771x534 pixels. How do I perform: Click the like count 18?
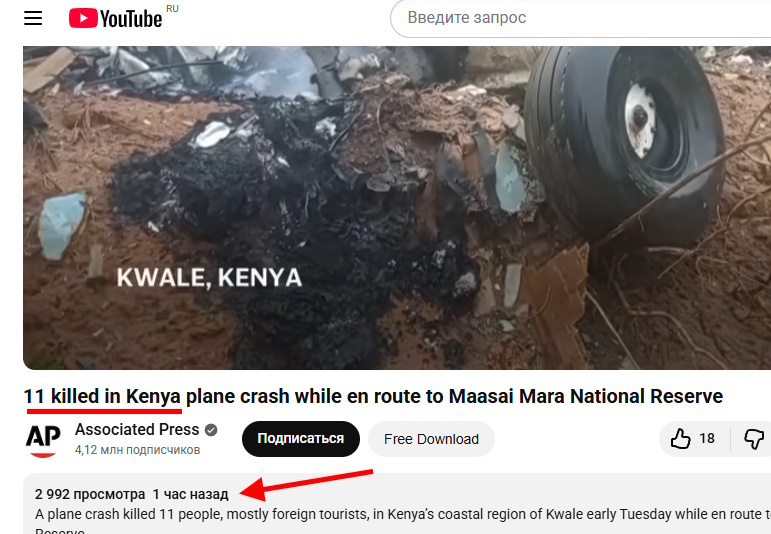point(707,438)
